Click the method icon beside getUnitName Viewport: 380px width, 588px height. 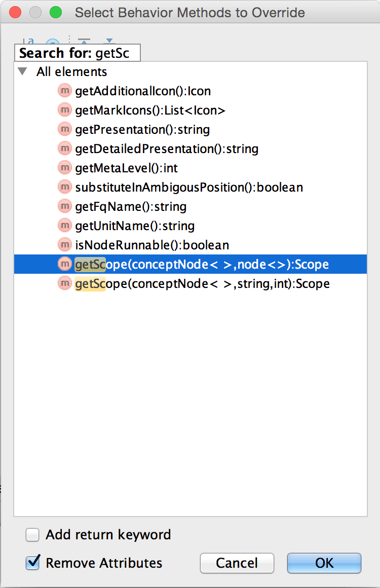coord(64,226)
